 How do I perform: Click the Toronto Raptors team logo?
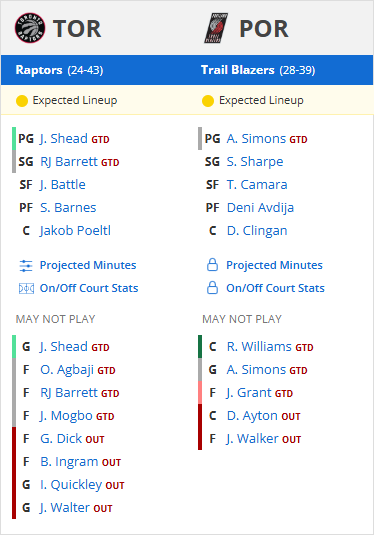30,28
